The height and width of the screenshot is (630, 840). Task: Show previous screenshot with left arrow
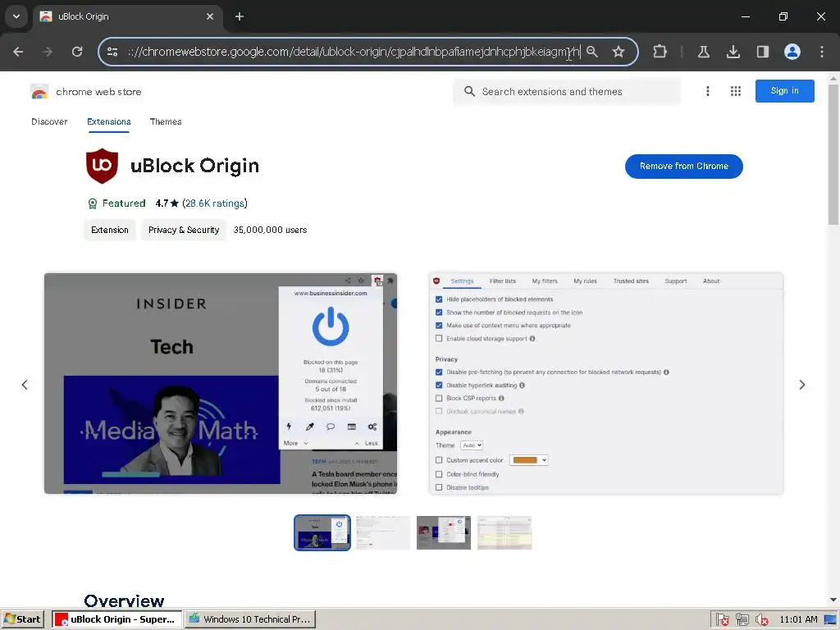point(25,386)
